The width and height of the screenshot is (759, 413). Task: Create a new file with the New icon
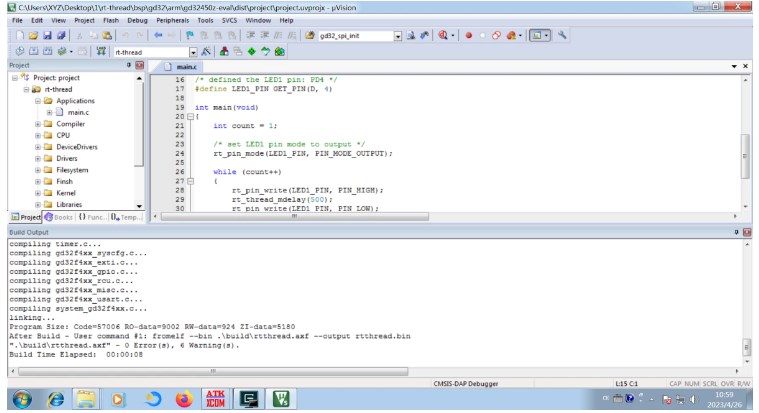[x=20, y=35]
